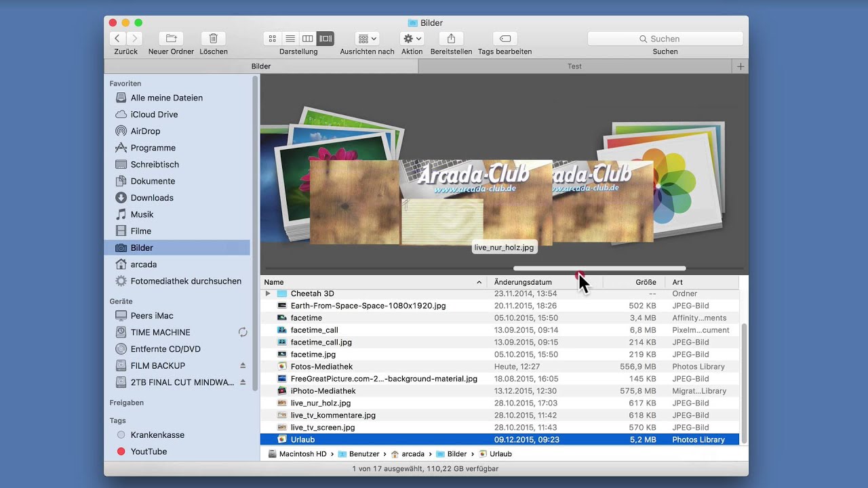Switch to list view
The width and height of the screenshot is (868, 488).
click(x=290, y=39)
